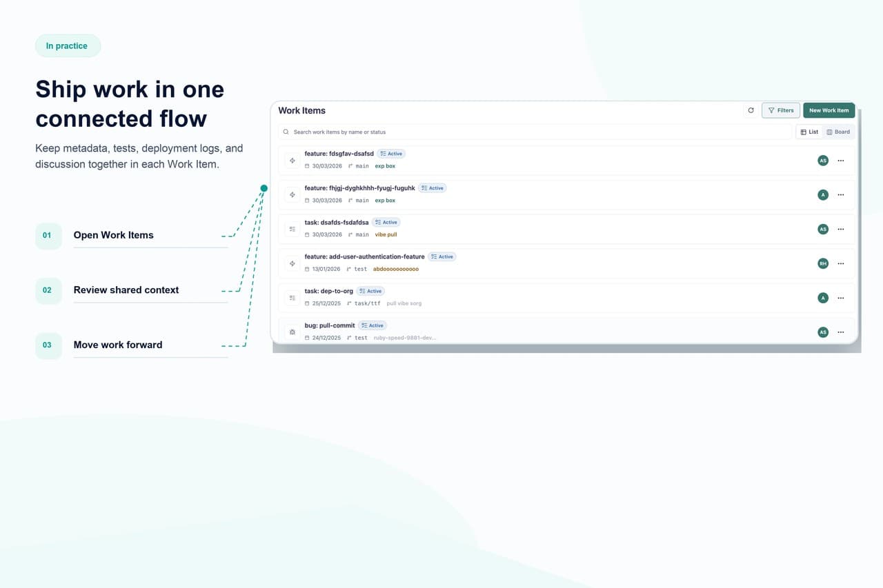Click the Active badge on task: dsafds-fsdafdsa
This screenshot has height=588, width=883.
click(386, 222)
